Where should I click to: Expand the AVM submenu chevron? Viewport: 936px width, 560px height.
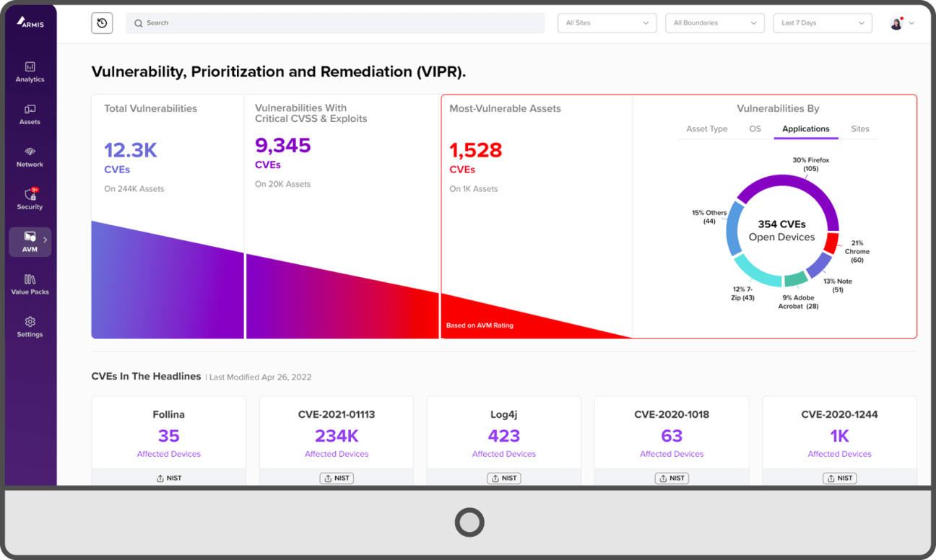click(x=45, y=240)
